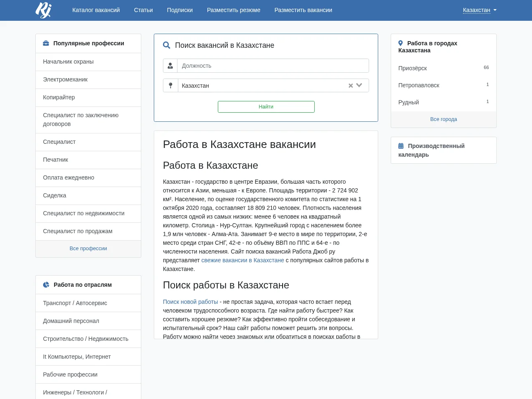Open Транспорт / Автосервис industry
Image resolution: width=532 pixels, height=399 pixels.
click(x=88, y=303)
